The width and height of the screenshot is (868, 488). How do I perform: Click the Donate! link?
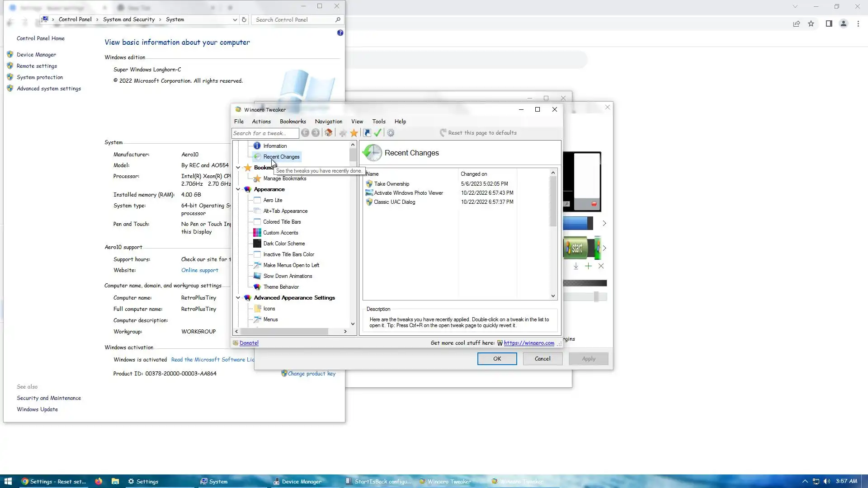pos(249,343)
